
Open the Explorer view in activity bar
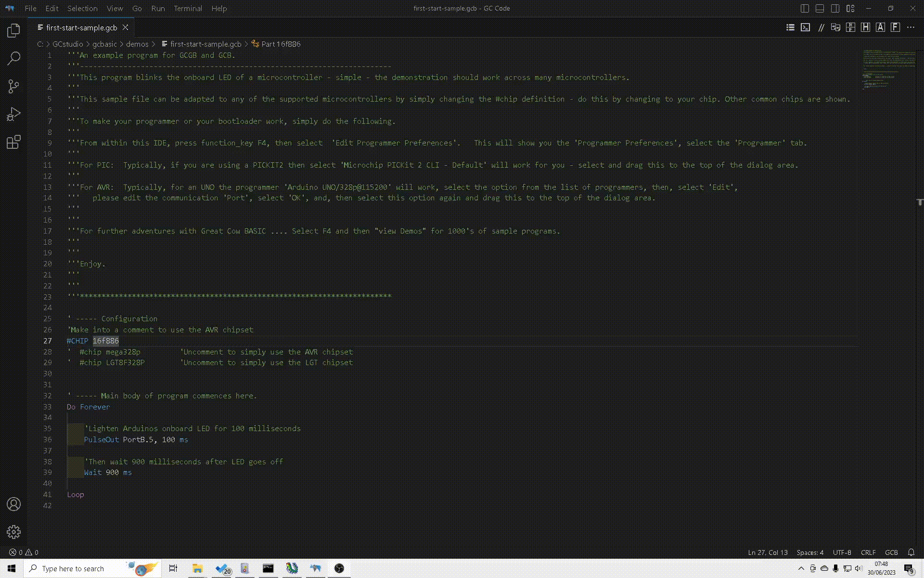pos(13,31)
